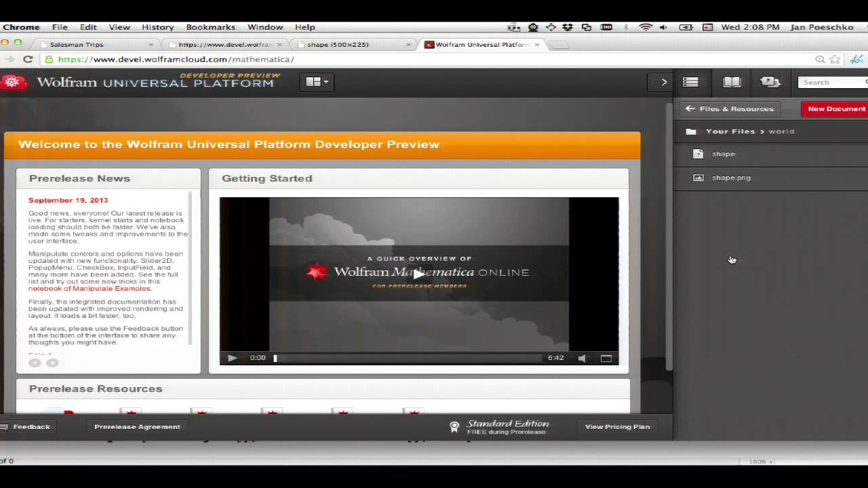The height and width of the screenshot is (488, 868).
Task: Bookmark this page with the star icon
Action: tap(835, 60)
